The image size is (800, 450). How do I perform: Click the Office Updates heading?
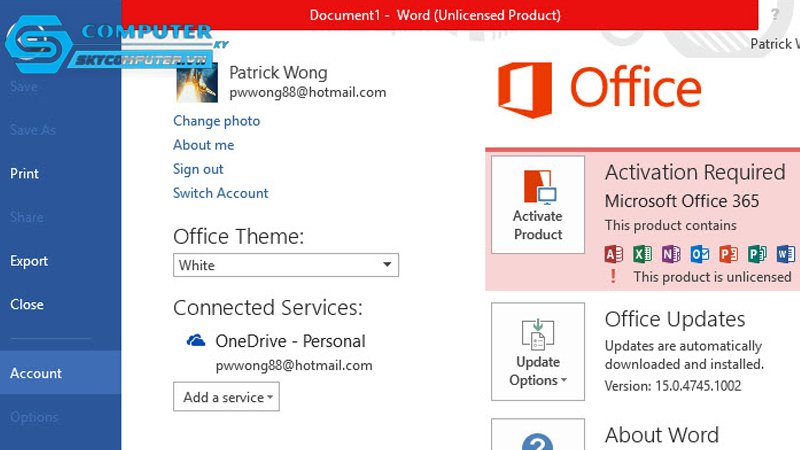675,319
